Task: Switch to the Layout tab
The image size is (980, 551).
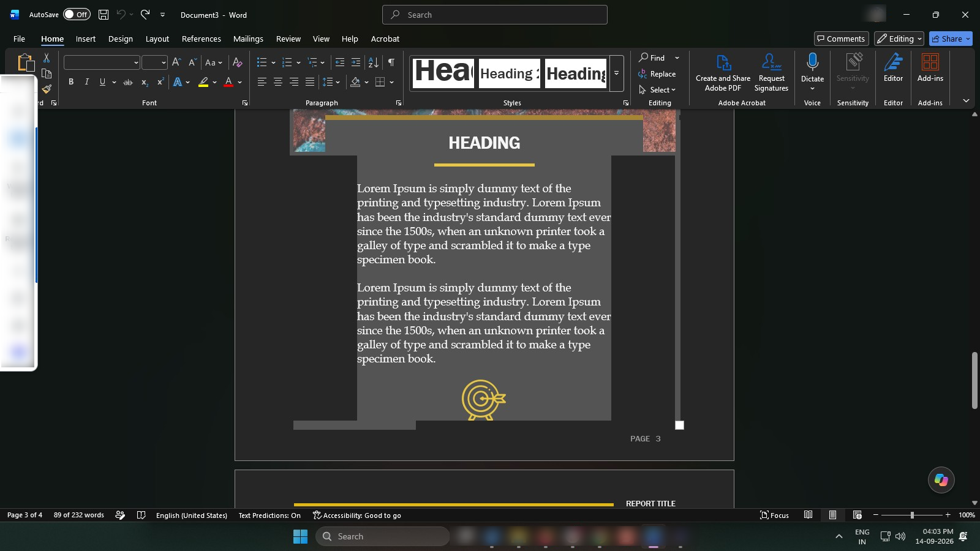Action: coord(157,39)
